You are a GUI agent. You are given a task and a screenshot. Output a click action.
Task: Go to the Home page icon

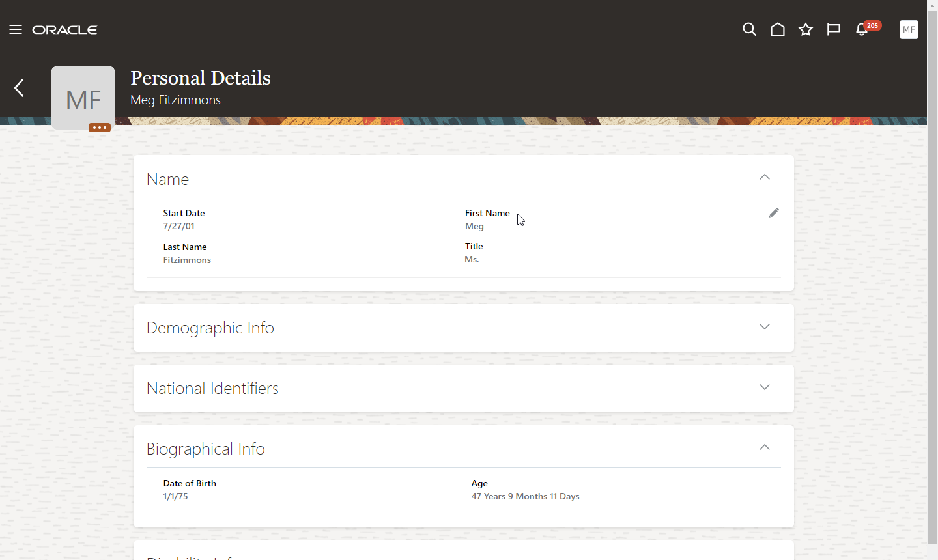click(x=778, y=29)
